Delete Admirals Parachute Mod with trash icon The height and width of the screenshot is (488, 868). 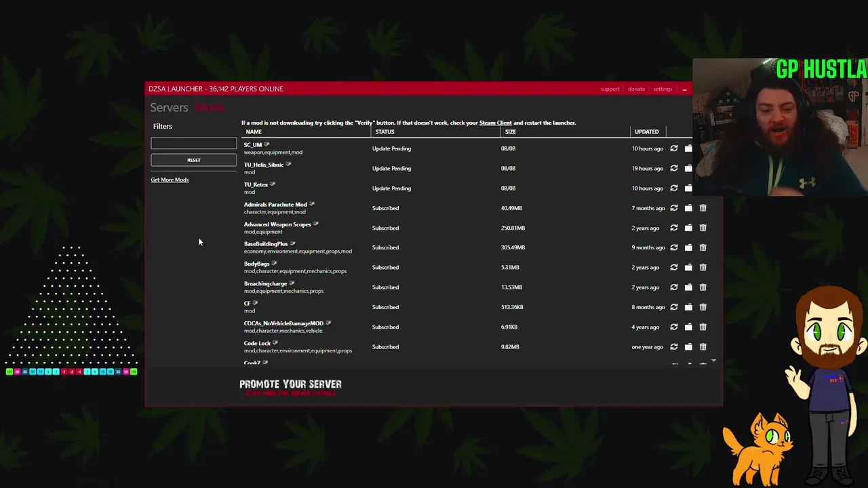703,208
